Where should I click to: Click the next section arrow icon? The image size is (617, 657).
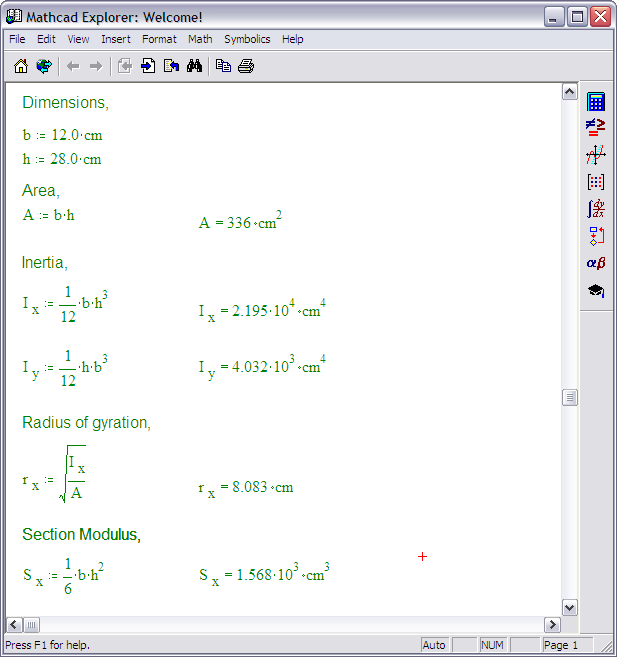tap(148, 66)
